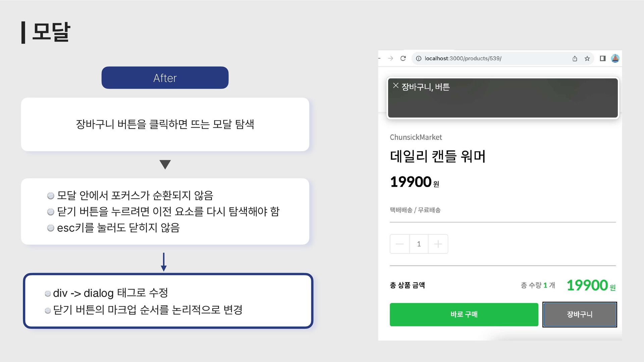Click the browser reload icon
This screenshot has height=362, width=644.
pos(403,58)
